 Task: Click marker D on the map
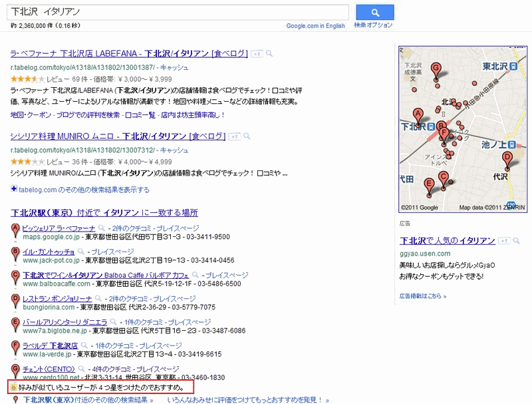click(507, 160)
